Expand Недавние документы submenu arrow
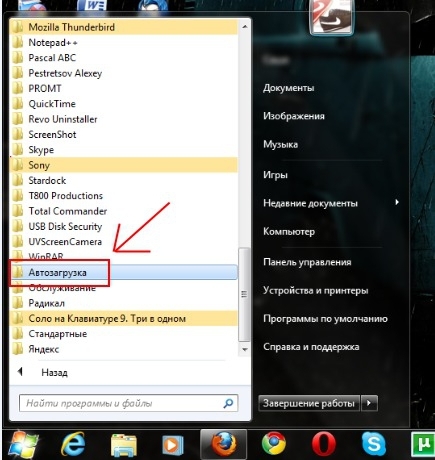Image resolution: width=435 pixels, height=460 pixels. 397,202
